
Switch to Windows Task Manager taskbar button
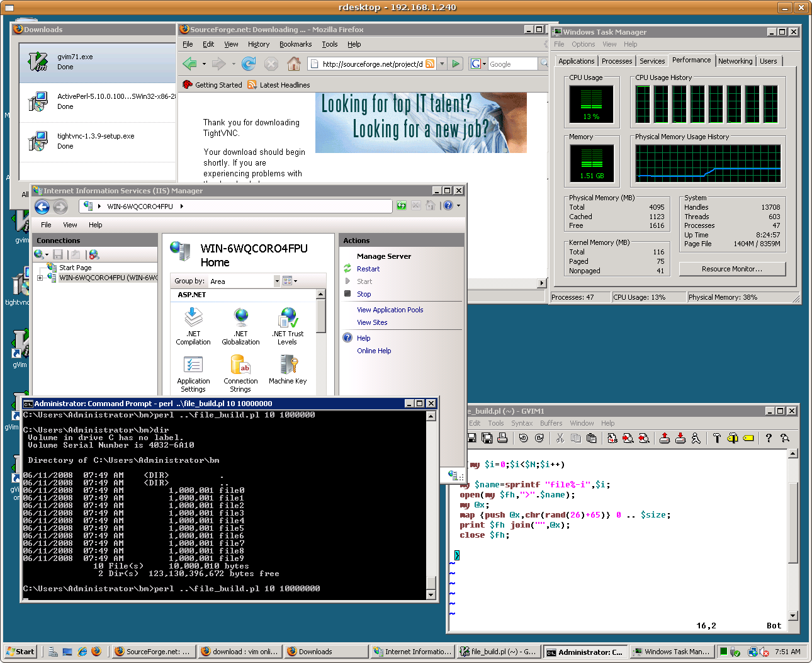pos(671,652)
